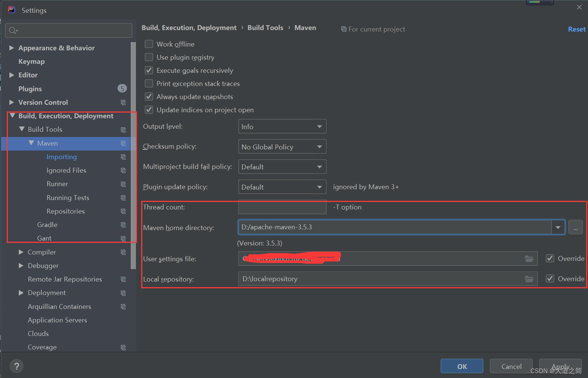This screenshot has width=588, height=378.
Task: Enable the Use plugin registry checkbox
Action: (x=149, y=57)
